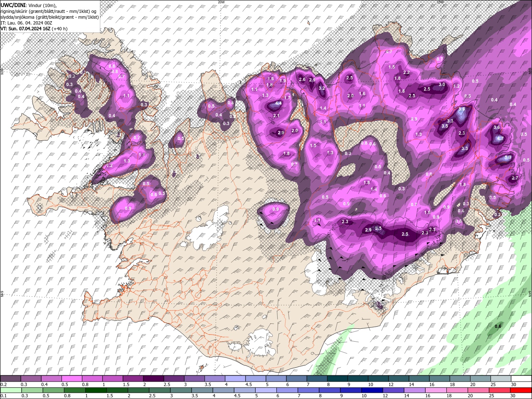The width and height of the screenshot is (532, 399).
Task: Select the pink rain swatch for 16–18
Action: pos(436,390)
